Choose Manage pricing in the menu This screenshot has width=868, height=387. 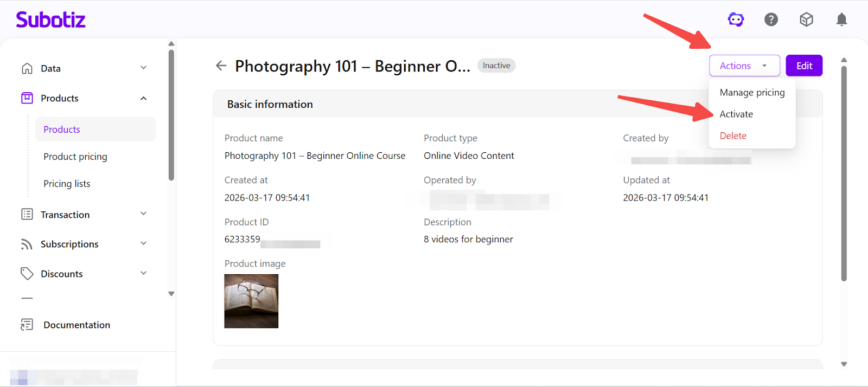click(752, 93)
